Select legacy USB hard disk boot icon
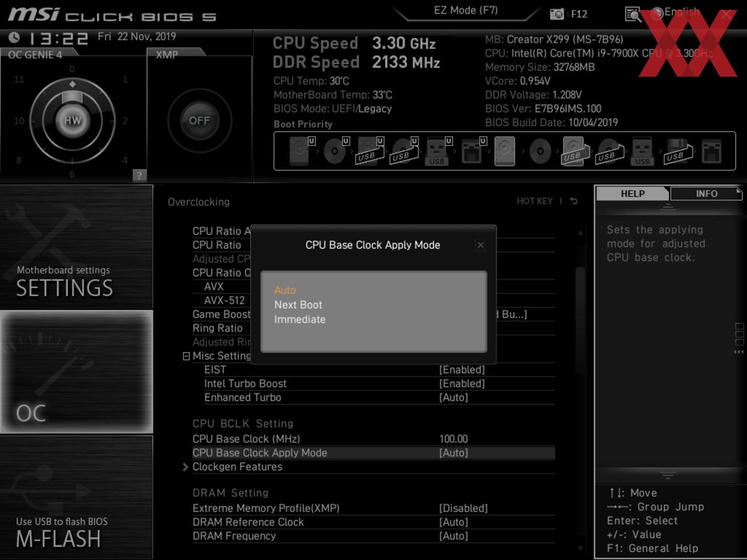747x560 pixels. click(x=575, y=150)
